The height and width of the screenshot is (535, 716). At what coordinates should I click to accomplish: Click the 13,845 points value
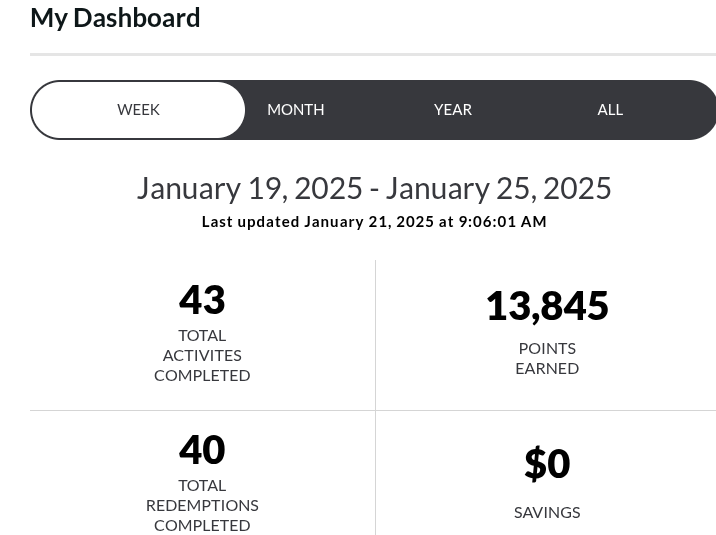(x=547, y=306)
